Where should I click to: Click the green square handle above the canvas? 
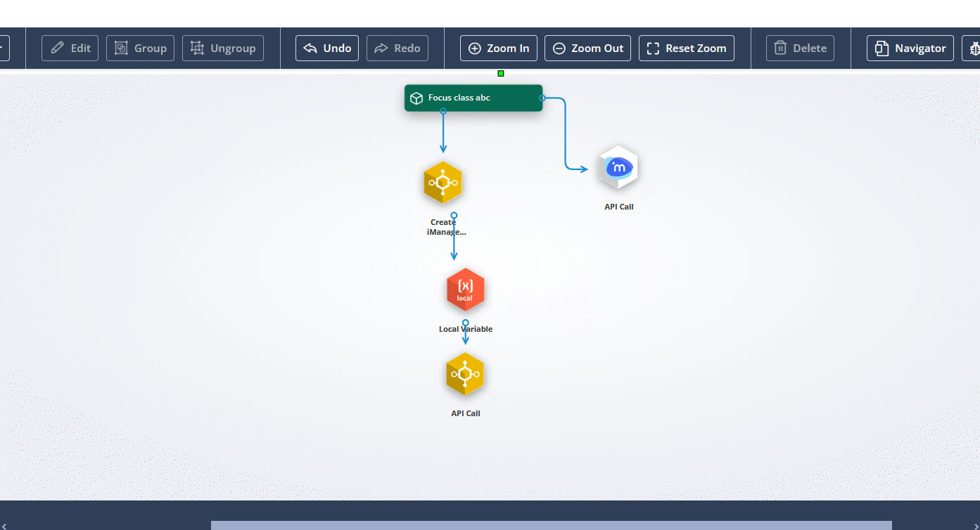click(x=501, y=73)
